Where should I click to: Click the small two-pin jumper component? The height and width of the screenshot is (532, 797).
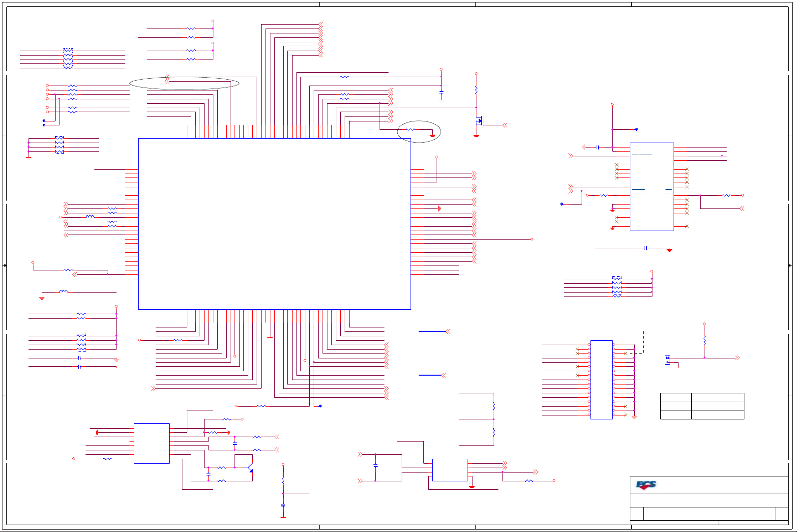pyautogui.click(x=667, y=360)
